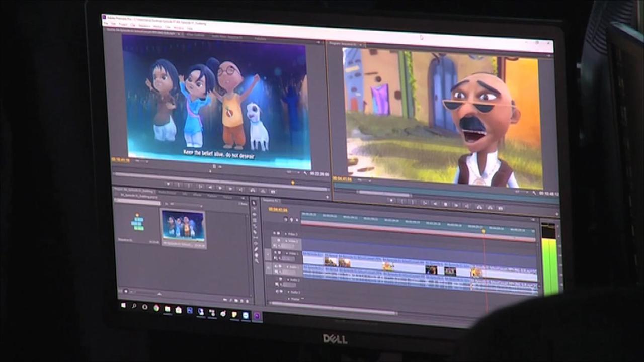Expand the Video 2 track

click(286, 241)
